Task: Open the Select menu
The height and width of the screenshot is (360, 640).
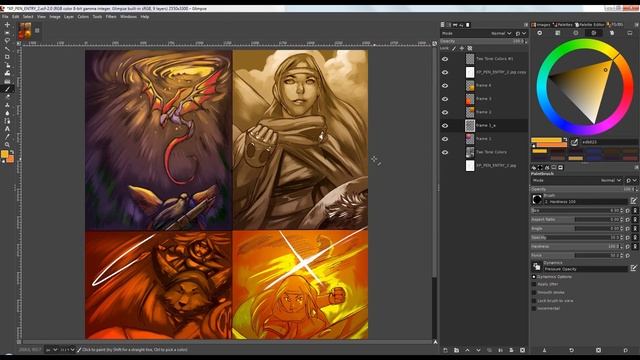Action: [28, 17]
